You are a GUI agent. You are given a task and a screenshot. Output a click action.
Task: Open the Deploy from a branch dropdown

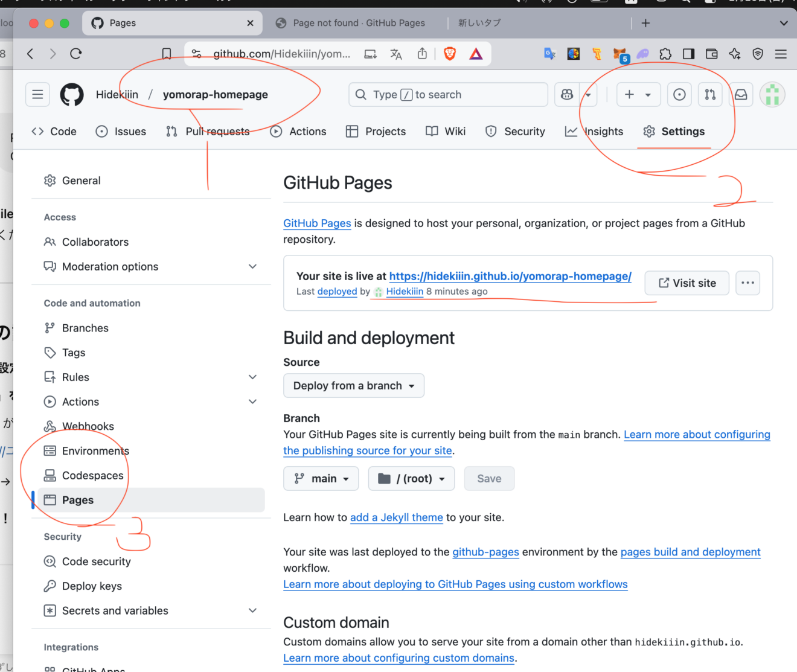(353, 385)
